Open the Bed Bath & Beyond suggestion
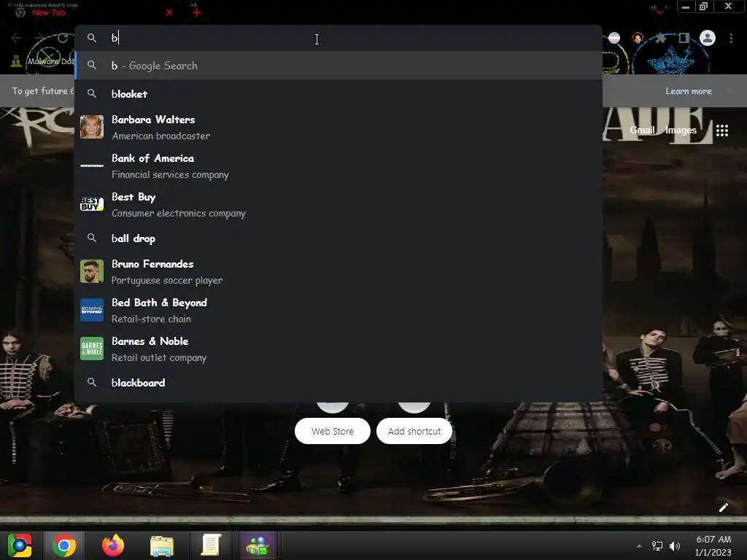The height and width of the screenshot is (560, 747). [338, 310]
